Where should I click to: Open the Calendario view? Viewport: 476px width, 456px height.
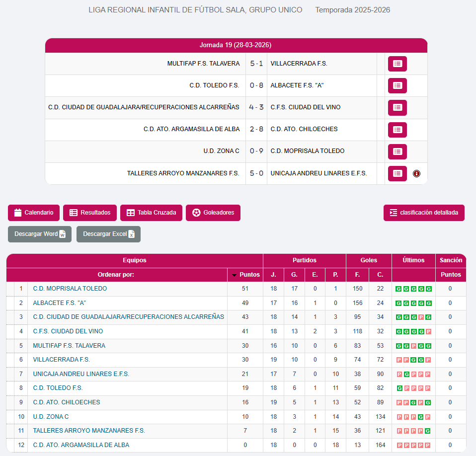[34, 213]
